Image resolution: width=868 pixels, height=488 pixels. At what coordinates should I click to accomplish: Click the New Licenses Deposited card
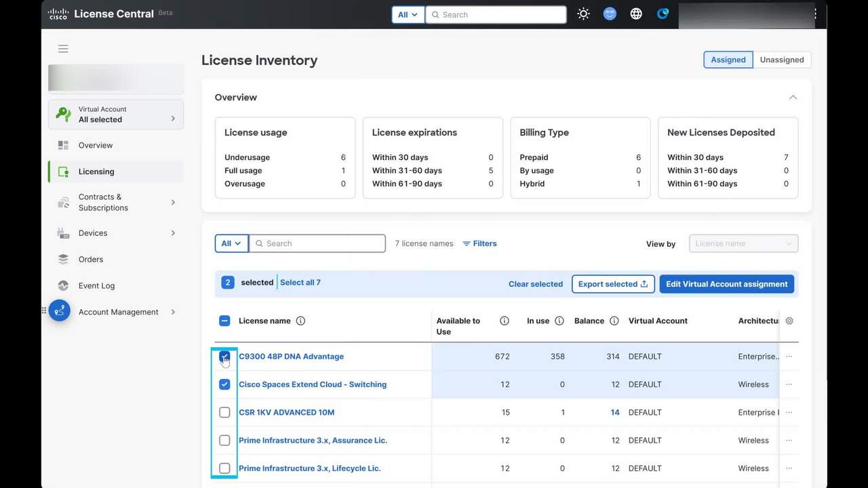point(728,158)
